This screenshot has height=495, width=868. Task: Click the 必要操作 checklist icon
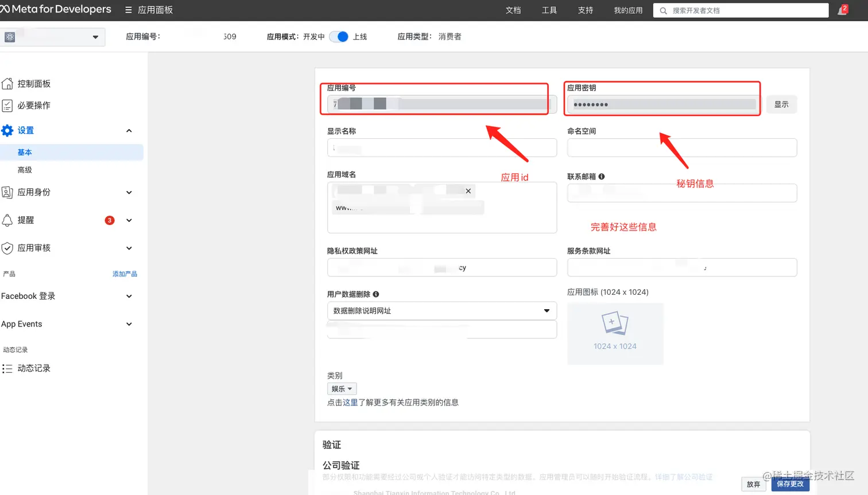click(7, 106)
